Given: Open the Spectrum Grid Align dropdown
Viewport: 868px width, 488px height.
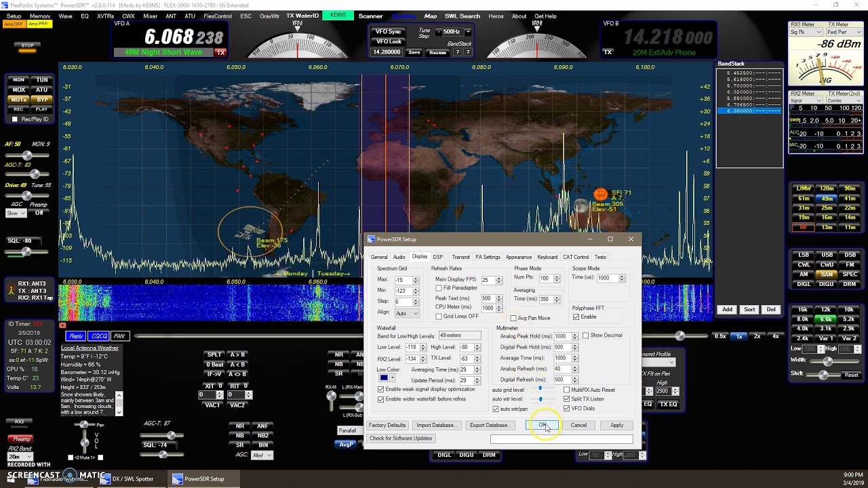Looking at the screenshot, I should click(x=408, y=313).
